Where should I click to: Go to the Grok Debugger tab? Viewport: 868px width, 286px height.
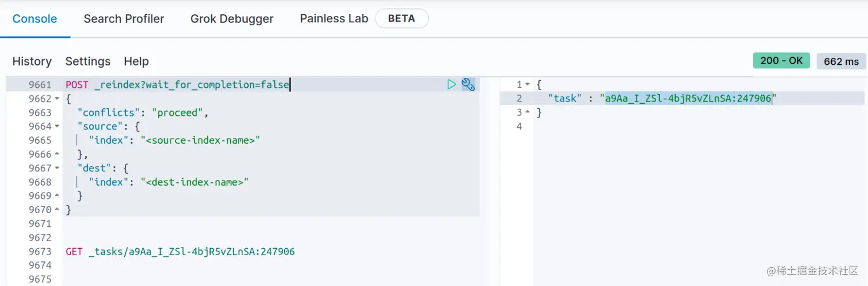(x=232, y=19)
